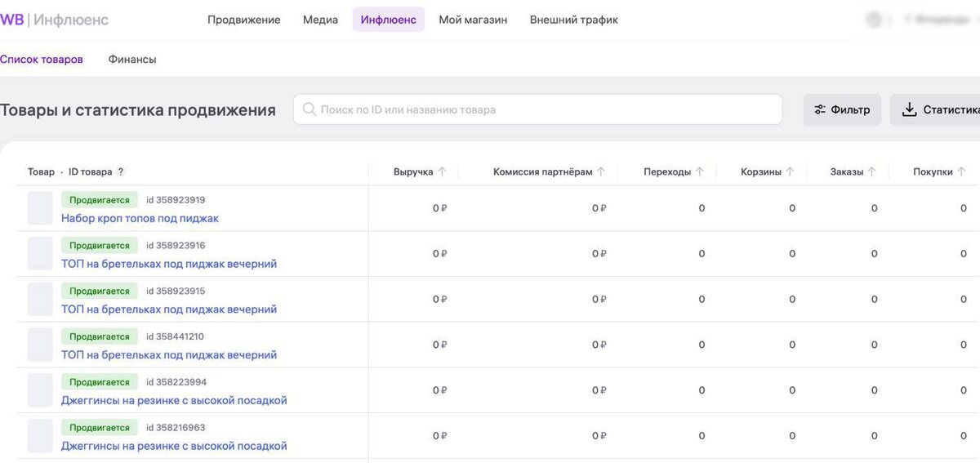Open Мой магазин in the top navigation

point(473,20)
